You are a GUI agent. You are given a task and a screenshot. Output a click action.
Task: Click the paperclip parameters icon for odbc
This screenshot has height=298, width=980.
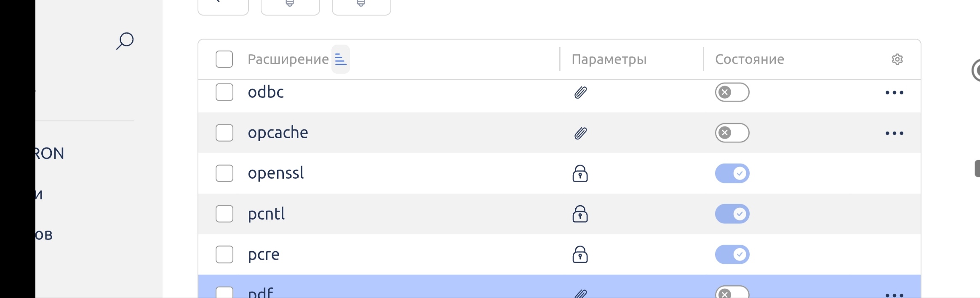click(x=580, y=92)
